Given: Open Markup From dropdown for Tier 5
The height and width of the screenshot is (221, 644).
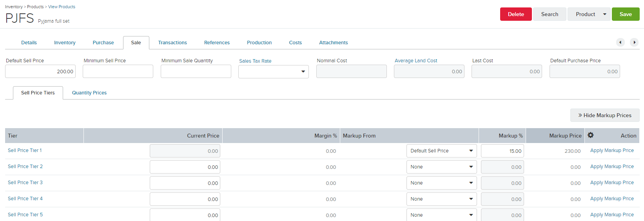Looking at the screenshot, I should 442,215.
